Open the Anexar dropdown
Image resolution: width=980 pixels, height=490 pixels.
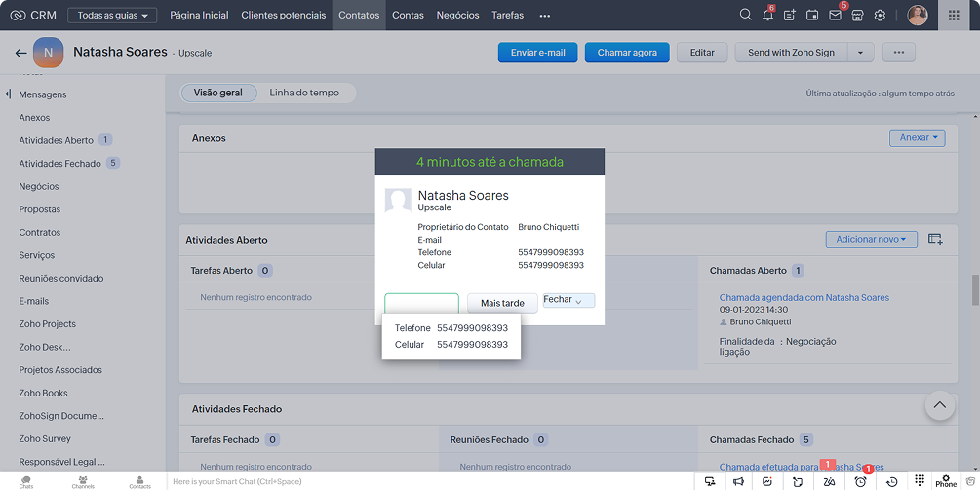(918, 138)
